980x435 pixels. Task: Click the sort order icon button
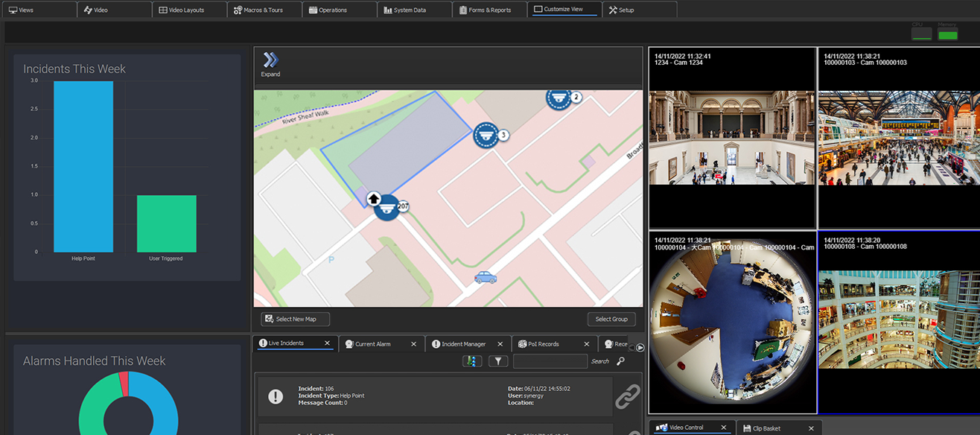pyautogui.click(x=472, y=361)
